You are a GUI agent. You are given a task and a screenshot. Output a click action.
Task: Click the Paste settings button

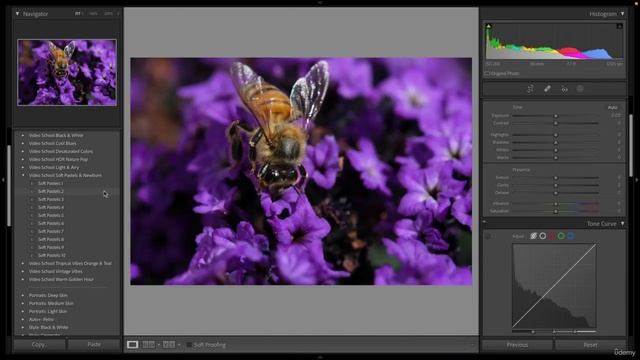(x=94, y=344)
